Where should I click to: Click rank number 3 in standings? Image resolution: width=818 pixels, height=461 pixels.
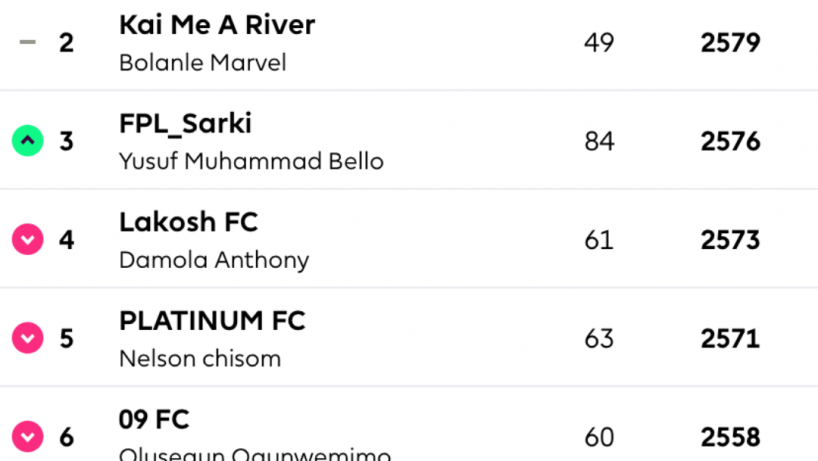tap(66, 141)
